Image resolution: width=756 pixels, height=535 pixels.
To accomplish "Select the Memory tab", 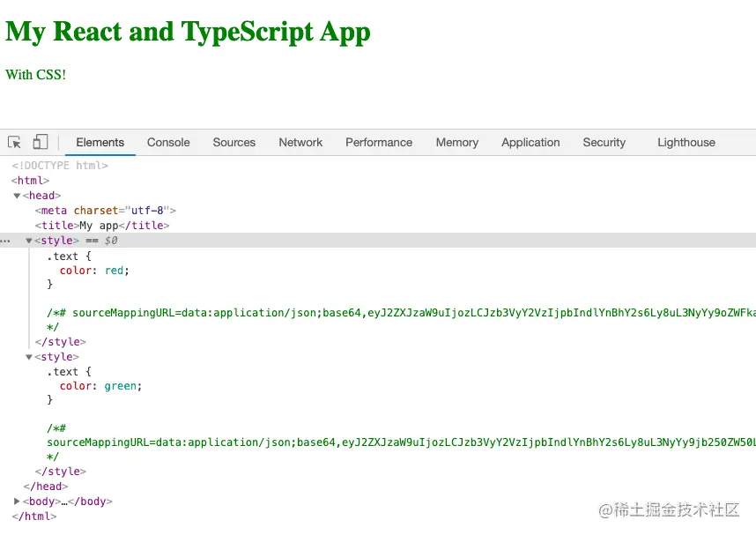I will [x=457, y=142].
